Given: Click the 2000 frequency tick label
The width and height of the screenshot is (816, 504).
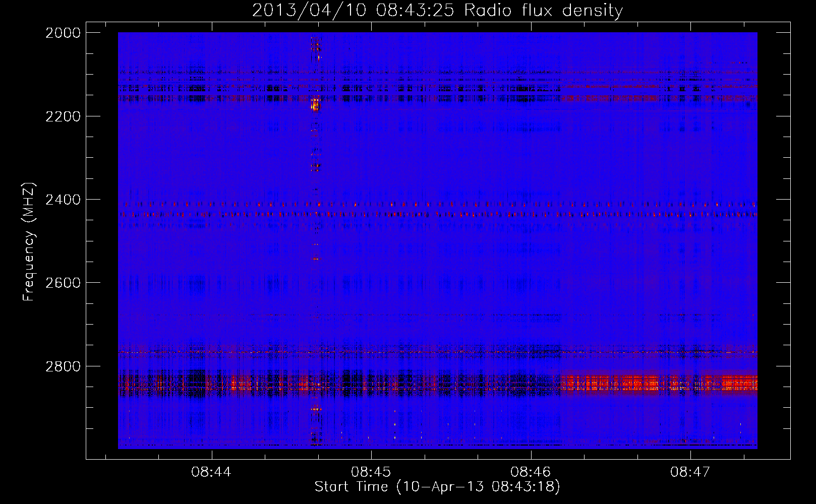Looking at the screenshot, I should click(63, 33).
